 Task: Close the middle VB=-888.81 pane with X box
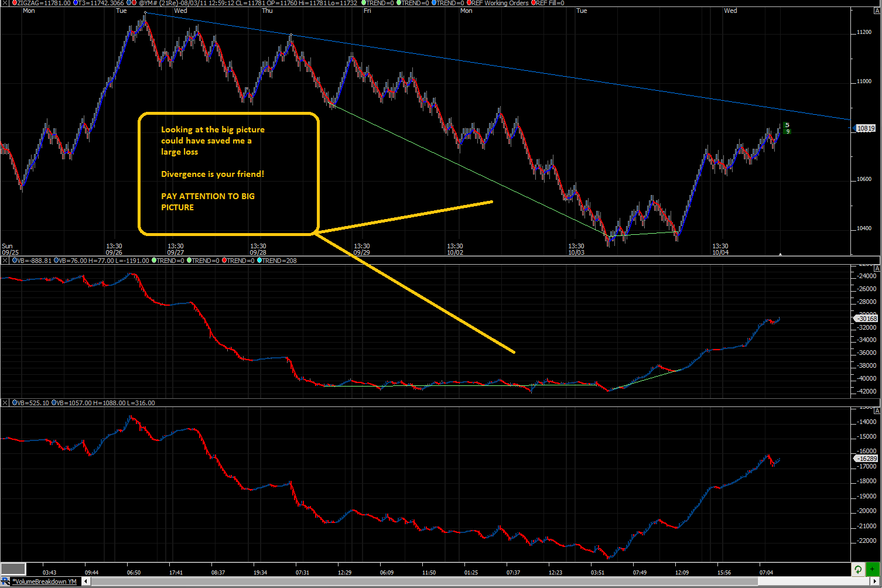[4, 261]
